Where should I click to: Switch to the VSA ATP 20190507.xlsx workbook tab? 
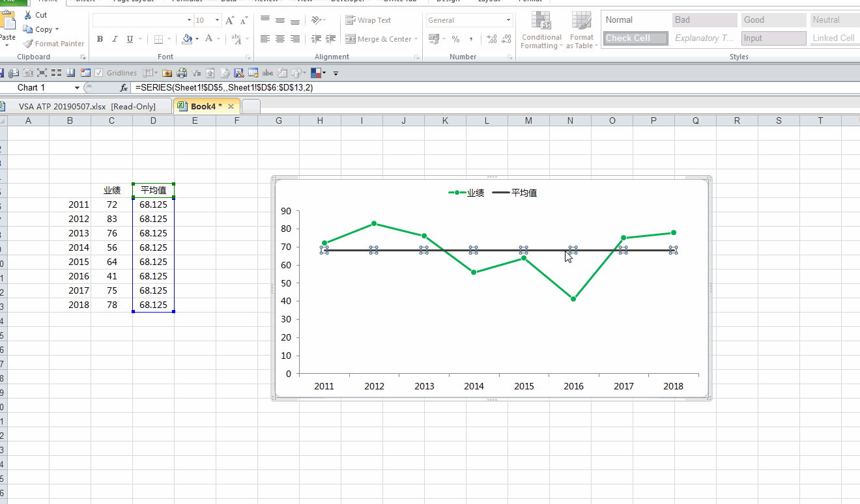(87, 106)
